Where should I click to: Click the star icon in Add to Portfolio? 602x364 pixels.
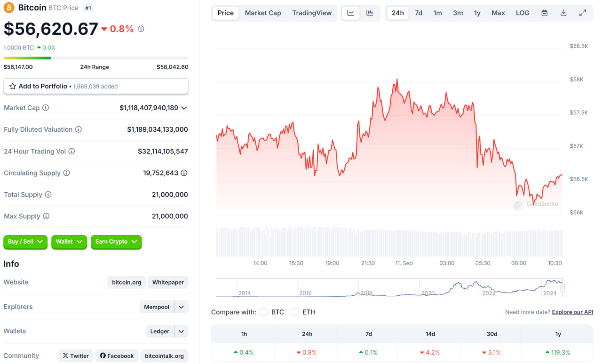[13, 86]
